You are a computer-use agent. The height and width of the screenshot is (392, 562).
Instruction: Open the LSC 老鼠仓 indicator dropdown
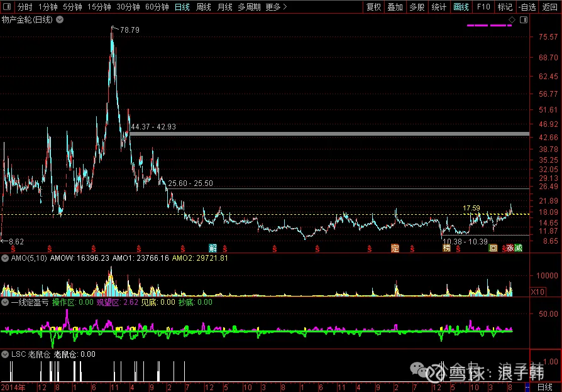pos(5,354)
